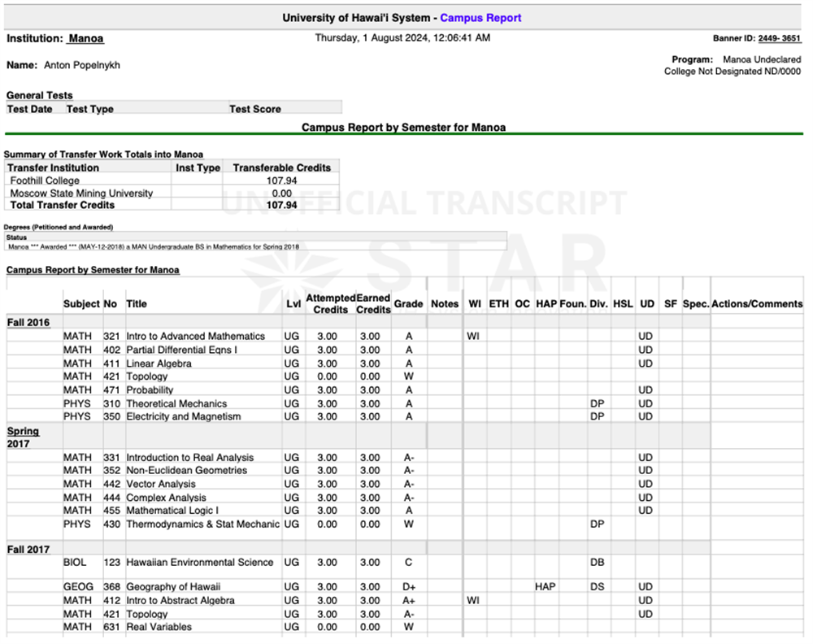Screen dimensions: 813x644
Task: Click the Test Score column header
Action: 255,109
